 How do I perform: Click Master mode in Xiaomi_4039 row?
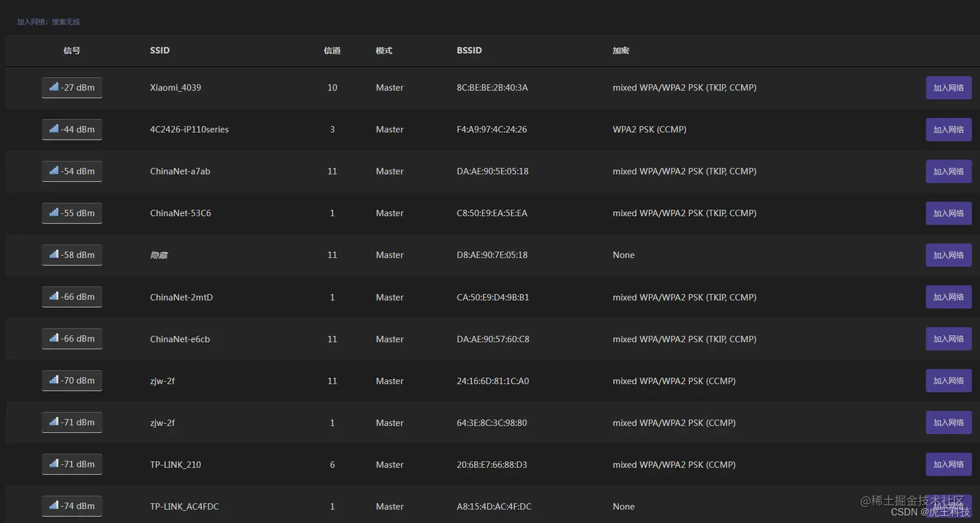(390, 87)
